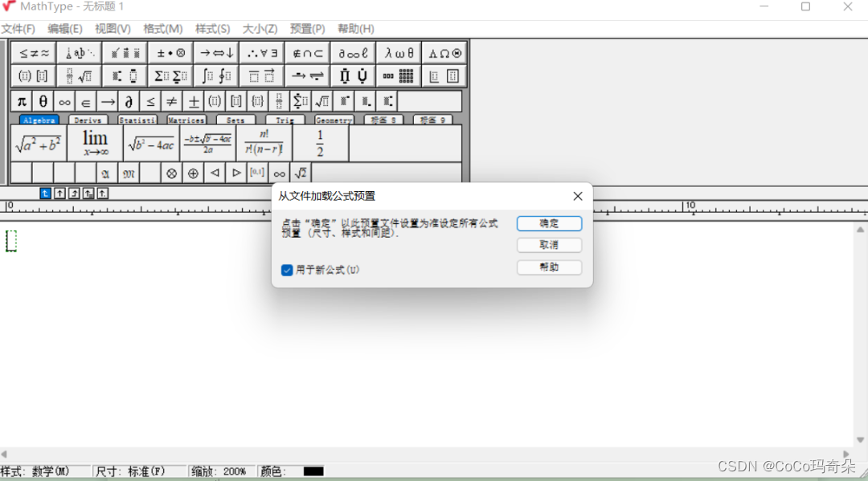Open the uppercase Greek palette (ΔΩ)

[x=444, y=54]
